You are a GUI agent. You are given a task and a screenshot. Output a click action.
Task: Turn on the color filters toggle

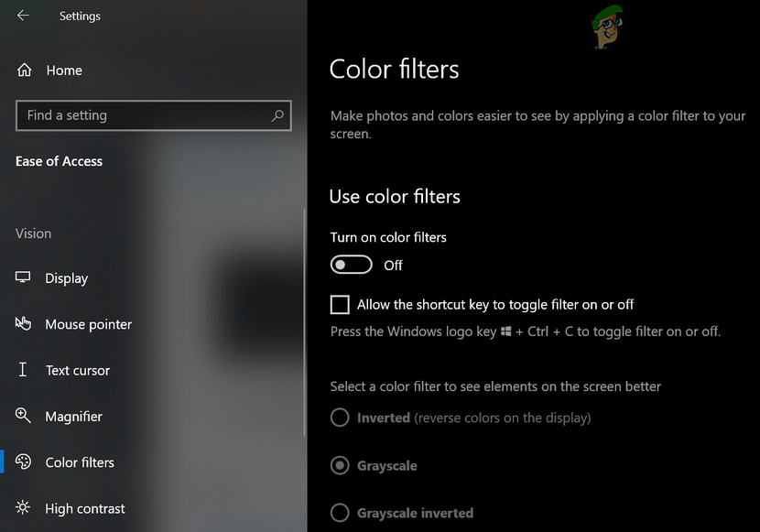pos(352,265)
